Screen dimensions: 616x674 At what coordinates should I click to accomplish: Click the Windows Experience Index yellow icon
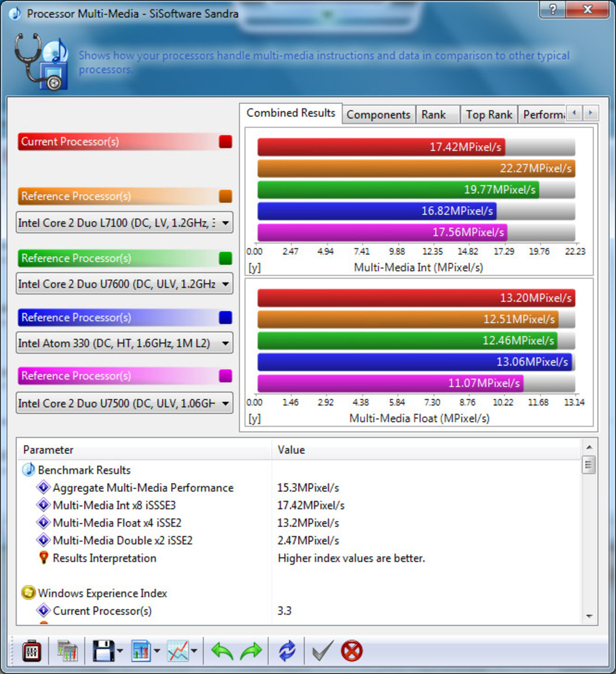[28, 593]
